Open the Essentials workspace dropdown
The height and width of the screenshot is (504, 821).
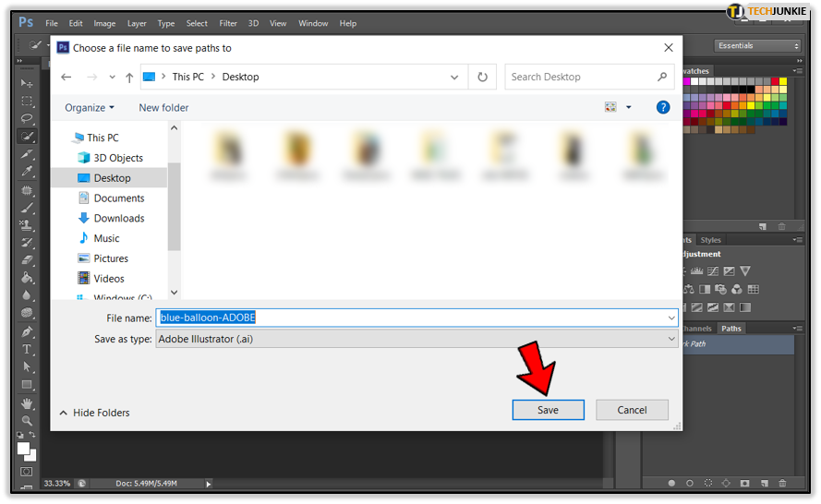point(757,45)
